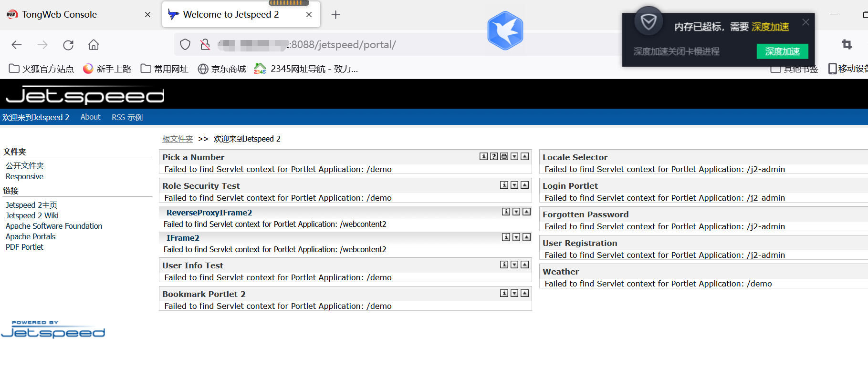Image resolution: width=868 pixels, height=367 pixels.
Task: Close the Welcome to Jetspeed 2 tab
Action: [309, 15]
